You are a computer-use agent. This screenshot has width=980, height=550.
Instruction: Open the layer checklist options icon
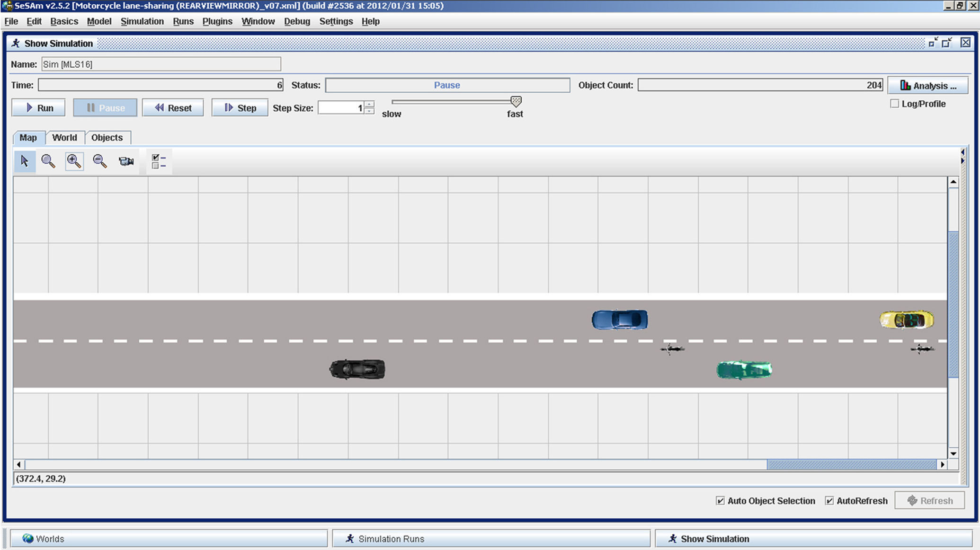[159, 161]
